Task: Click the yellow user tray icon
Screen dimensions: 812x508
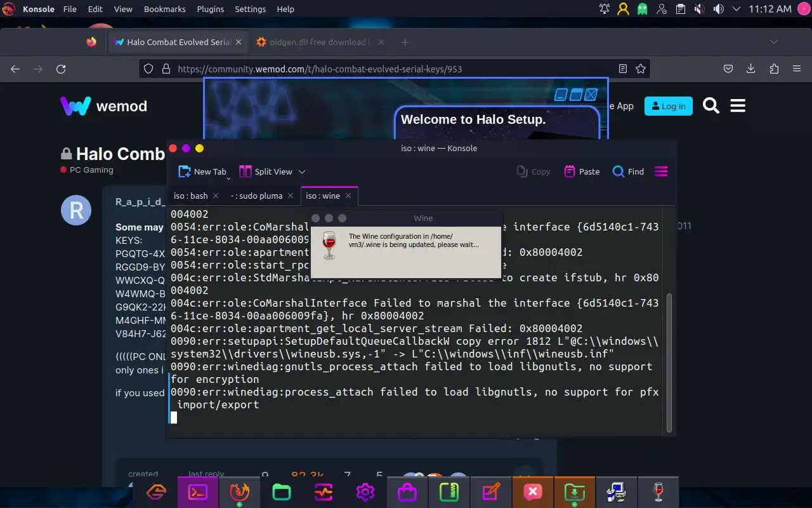Action: coord(624,9)
